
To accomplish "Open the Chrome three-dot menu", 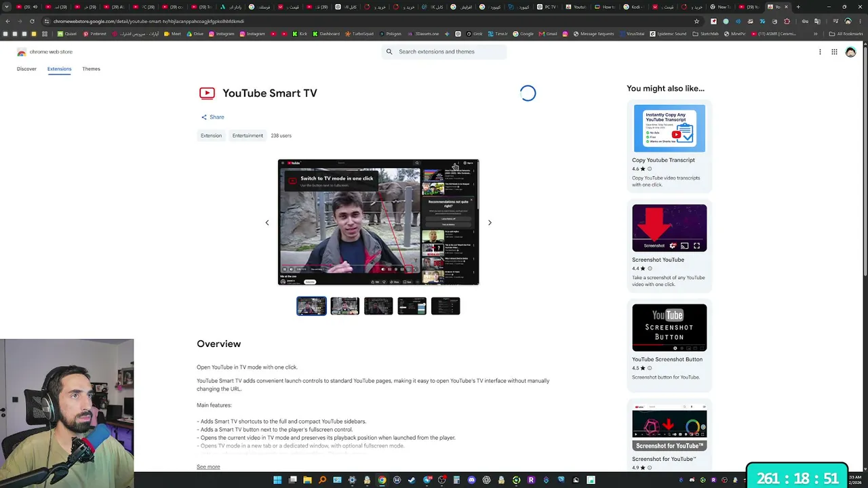I will click(860, 21).
